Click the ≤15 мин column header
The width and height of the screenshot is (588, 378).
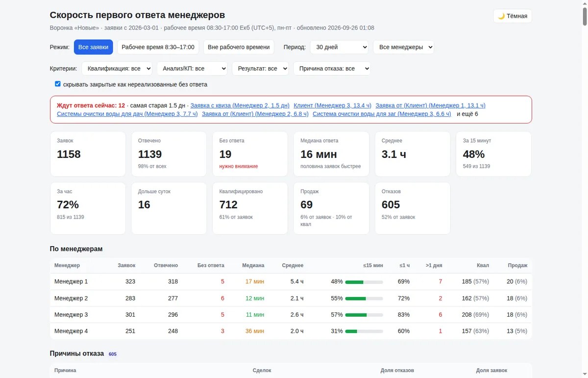pos(373,265)
